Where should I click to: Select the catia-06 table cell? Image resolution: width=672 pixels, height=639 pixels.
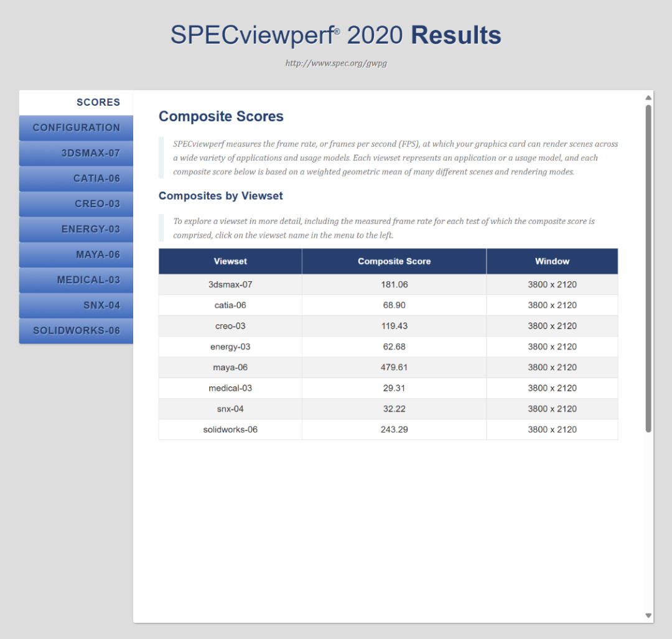pyautogui.click(x=230, y=305)
